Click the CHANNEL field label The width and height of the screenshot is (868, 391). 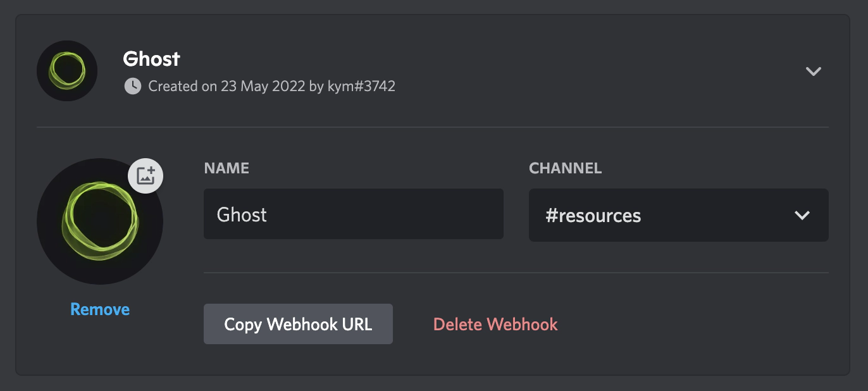coord(565,168)
